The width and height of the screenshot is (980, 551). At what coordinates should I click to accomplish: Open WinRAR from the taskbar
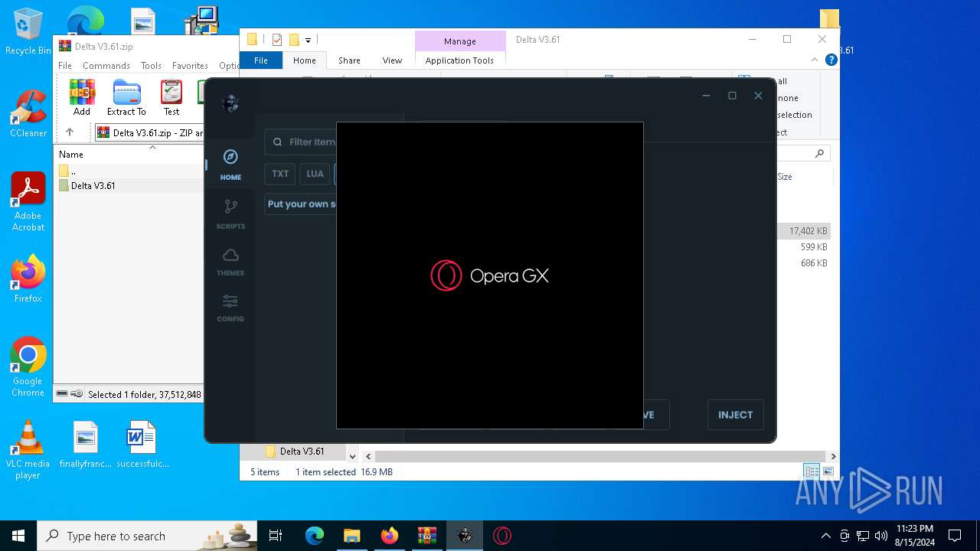click(427, 536)
